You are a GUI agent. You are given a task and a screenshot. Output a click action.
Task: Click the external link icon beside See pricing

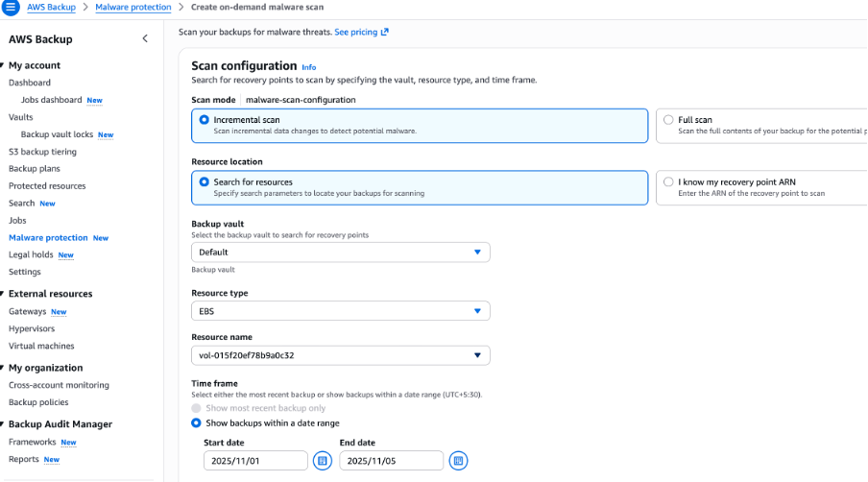(385, 32)
